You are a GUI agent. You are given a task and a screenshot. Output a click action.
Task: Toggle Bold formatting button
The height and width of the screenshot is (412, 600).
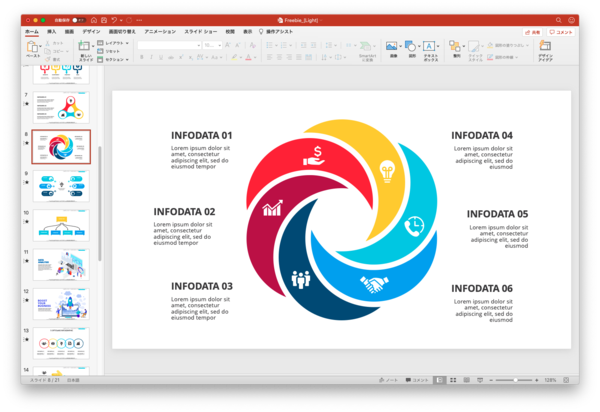(x=142, y=57)
